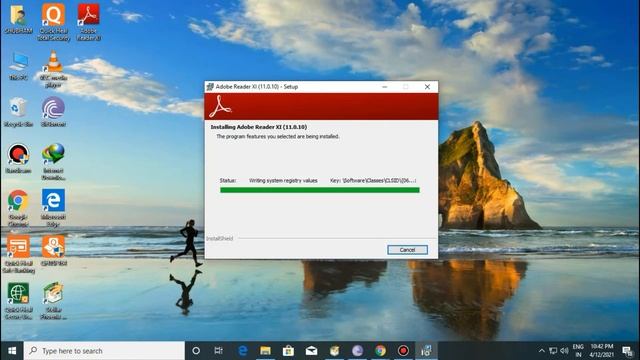Show hidden system tray icons
Image resolution: width=640 pixels, height=360 pixels.
[x=542, y=351]
